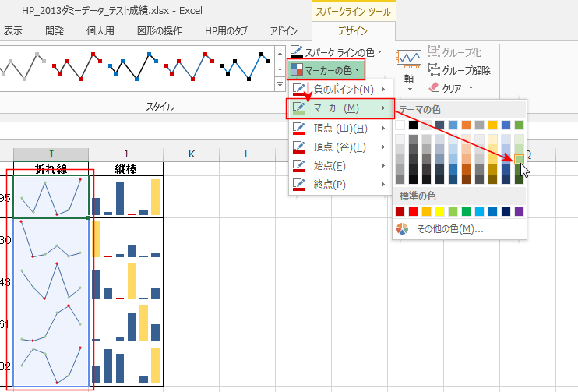Select the マーカー(M) menu entry

click(x=340, y=108)
